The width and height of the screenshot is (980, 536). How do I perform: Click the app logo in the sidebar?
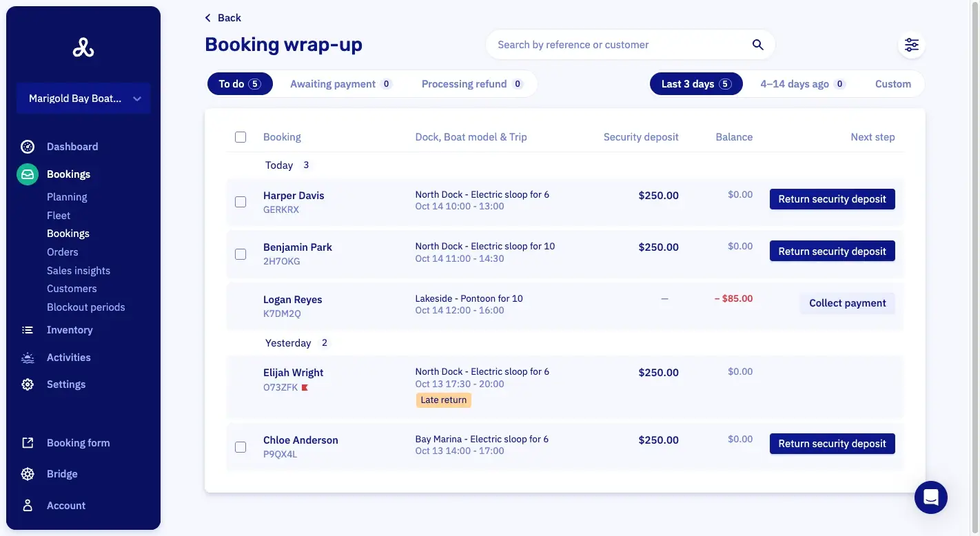pos(83,48)
